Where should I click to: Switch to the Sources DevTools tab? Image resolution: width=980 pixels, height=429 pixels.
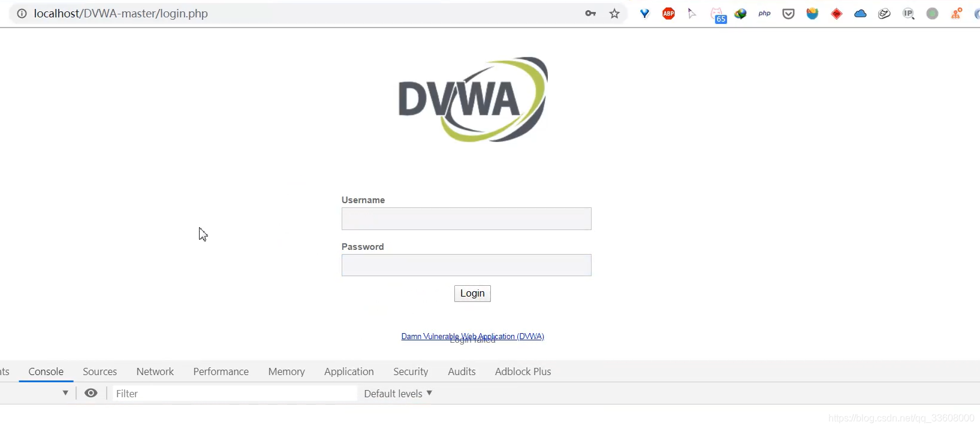tap(99, 371)
